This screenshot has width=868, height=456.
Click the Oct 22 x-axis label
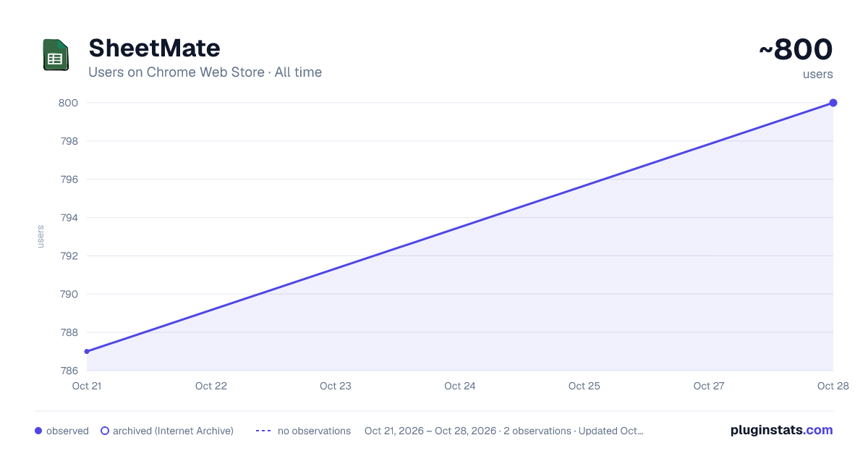click(211, 386)
